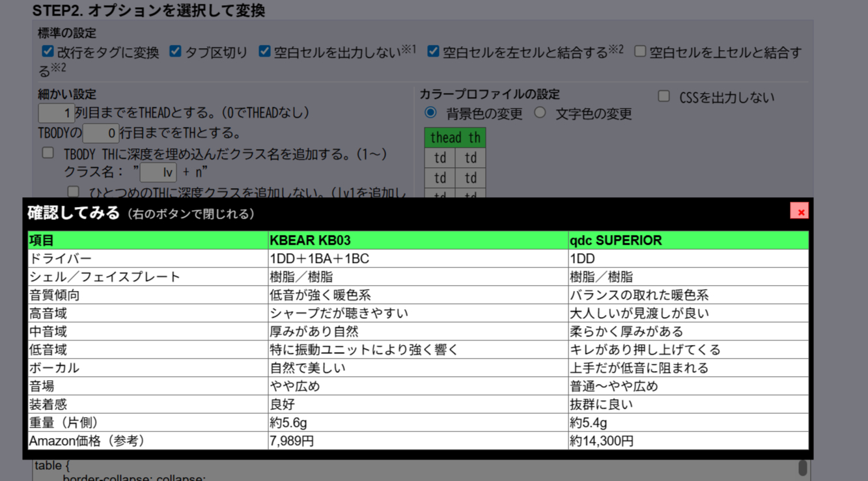Viewport: 868px width, 481px height.
Task: Uncheck 空白セルを左セルと結合する option
Action: (433, 51)
